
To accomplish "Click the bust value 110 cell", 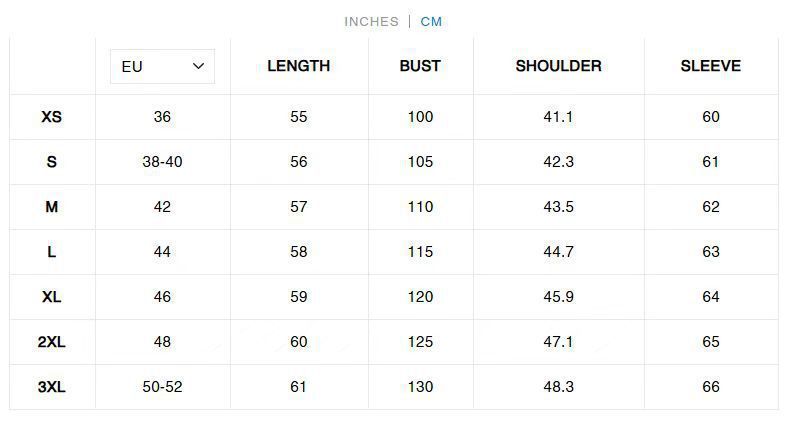I will [420, 207].
